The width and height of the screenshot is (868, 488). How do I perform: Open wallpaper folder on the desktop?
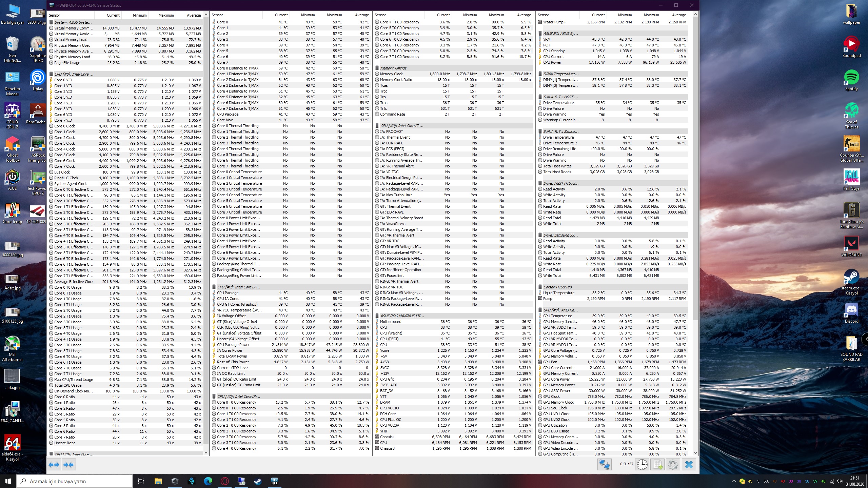tap(851, 14)
